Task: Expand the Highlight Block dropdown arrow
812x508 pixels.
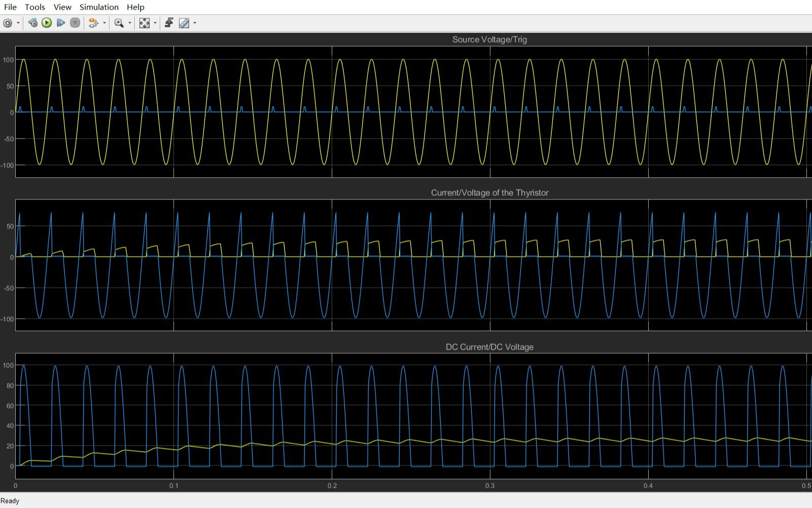Action: pyautogui.click(x=104, y=23)
